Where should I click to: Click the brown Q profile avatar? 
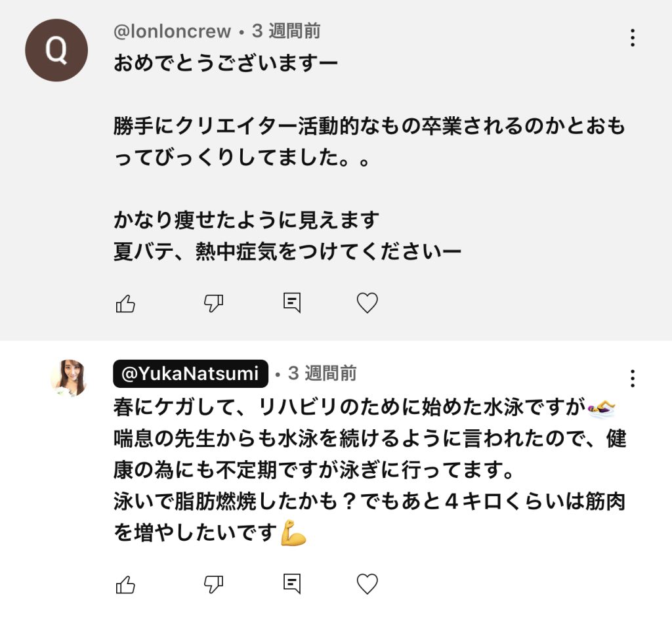[56, 51]
